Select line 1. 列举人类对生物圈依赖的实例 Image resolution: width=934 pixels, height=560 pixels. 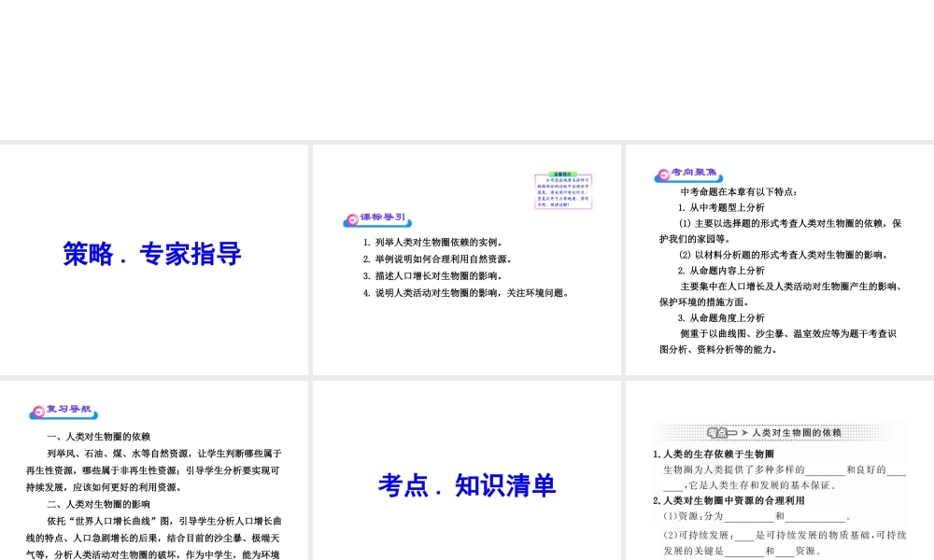tap(434, 243)
